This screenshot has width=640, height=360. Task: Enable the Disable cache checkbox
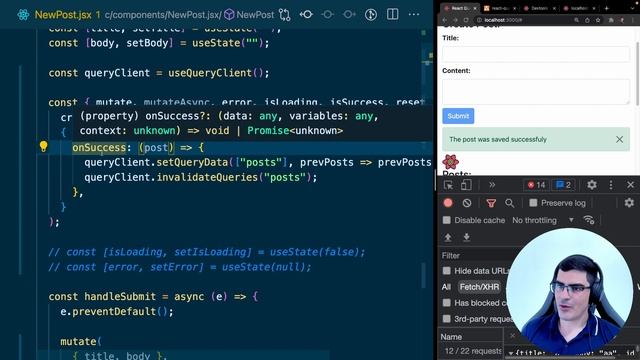[x=447, y=220]
